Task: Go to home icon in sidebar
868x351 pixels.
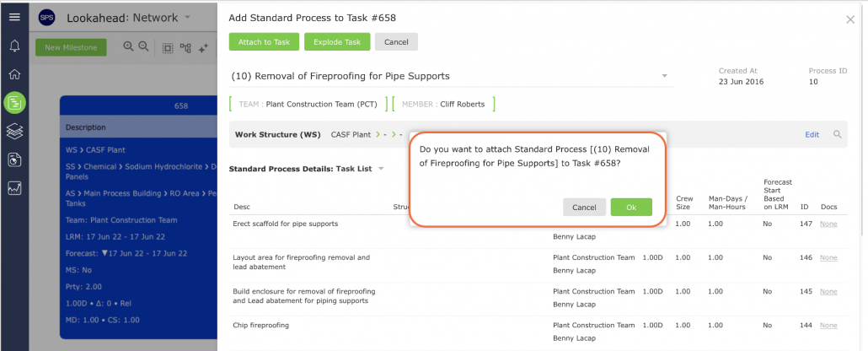Action: 14,74
